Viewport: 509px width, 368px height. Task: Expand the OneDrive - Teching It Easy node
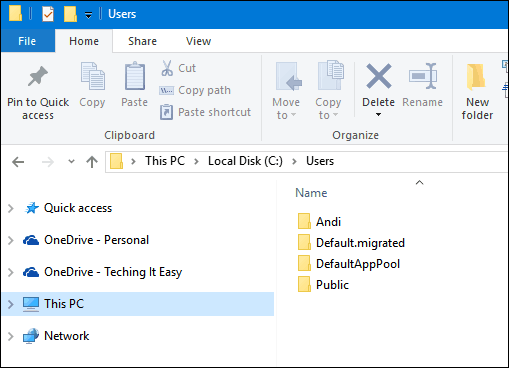[x=11, y=272]
